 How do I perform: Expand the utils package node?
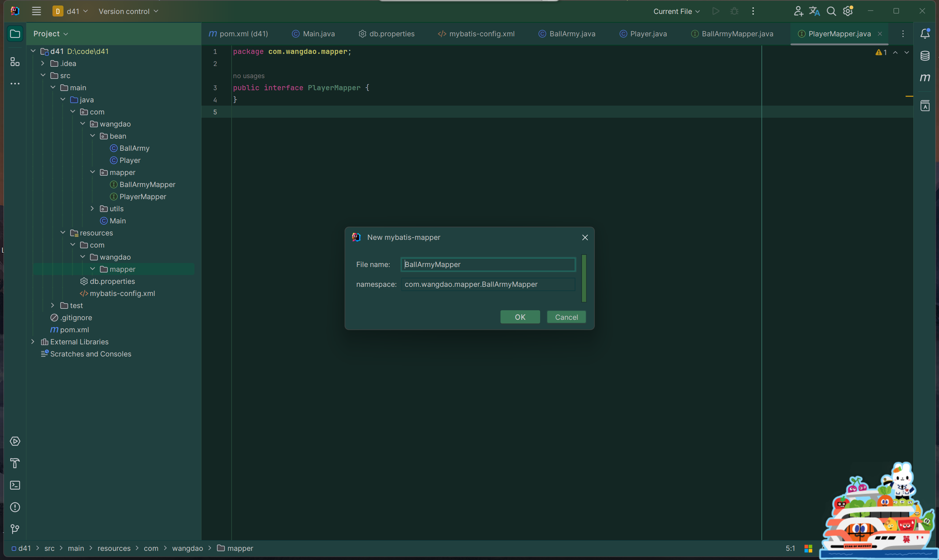[x=92, y=209]
